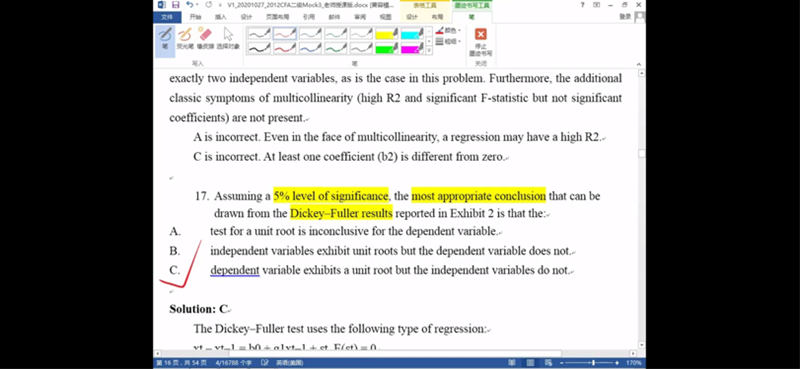Click the underlined word 'dependent' in option C
Screen dimensions: 800x369
(x=235, y=270)
